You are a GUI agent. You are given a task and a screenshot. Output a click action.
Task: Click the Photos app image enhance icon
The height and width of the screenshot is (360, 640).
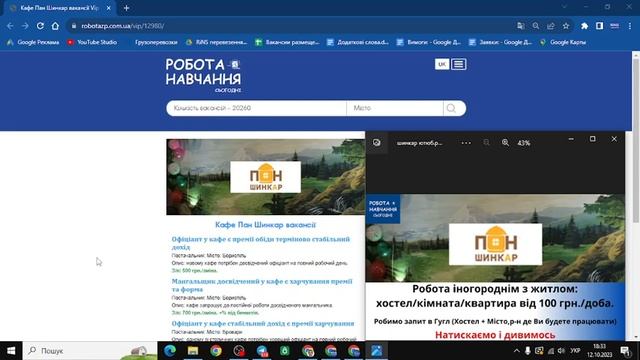point(376,142)
